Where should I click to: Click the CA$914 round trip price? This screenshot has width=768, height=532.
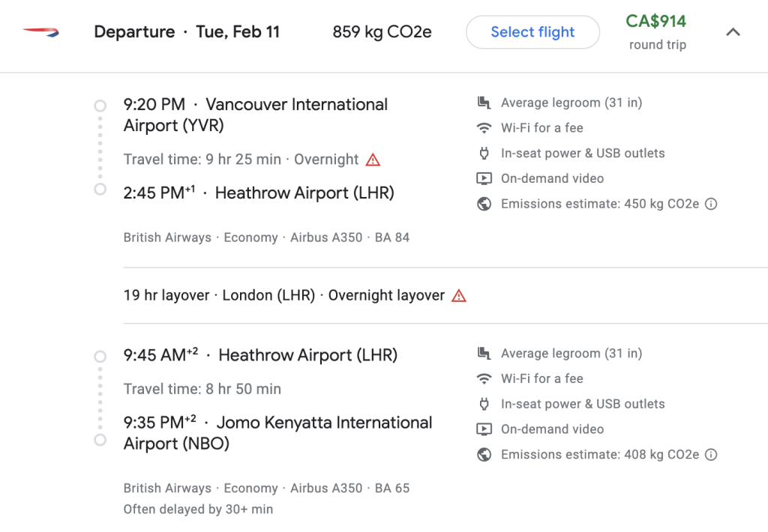tap(657, 32)
